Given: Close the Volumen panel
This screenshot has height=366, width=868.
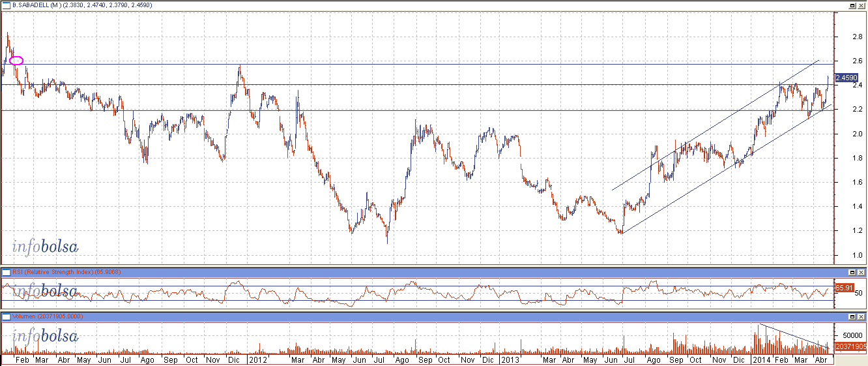Looking at the screenshot, I should 861,316.
